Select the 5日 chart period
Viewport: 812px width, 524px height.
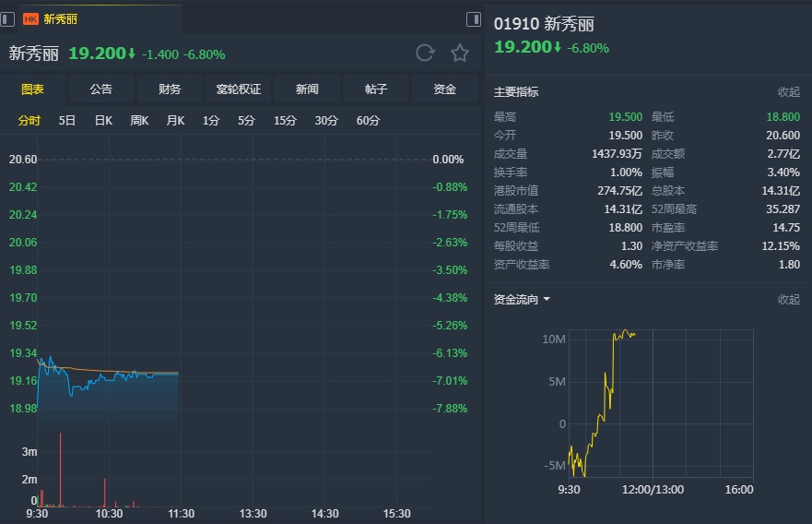67,120
